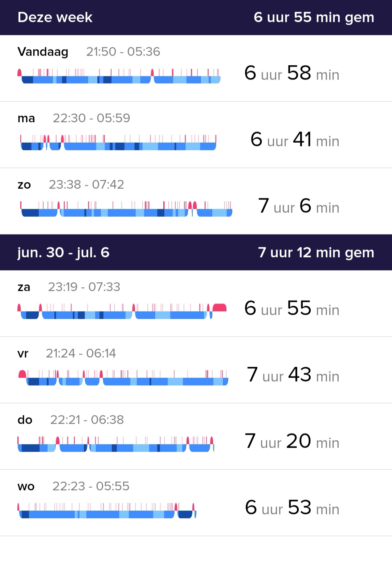Viewport: 392px width, 583px height.
Task: Open the zo sleep log label
Action: coord(24,184)
